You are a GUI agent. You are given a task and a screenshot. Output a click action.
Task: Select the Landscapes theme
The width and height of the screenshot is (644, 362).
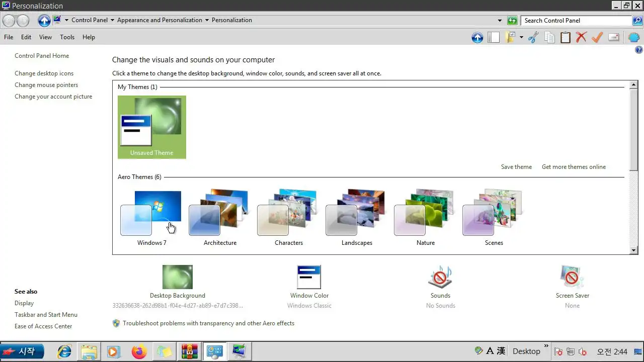[357, 217]
